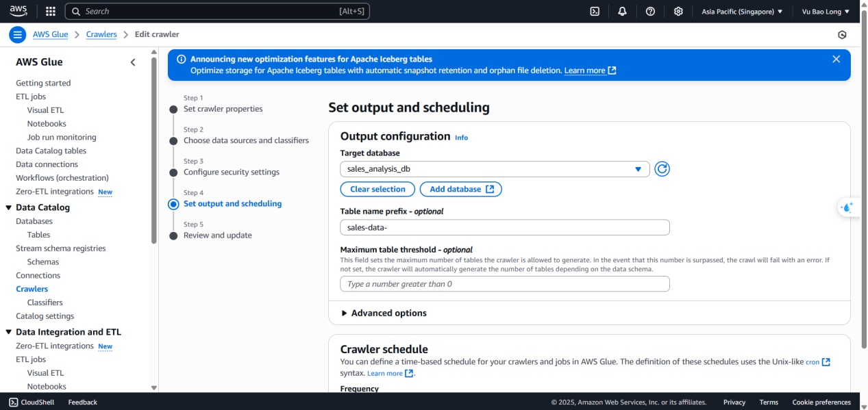Click the Crawlers breadcrumb link
This screenshot has width=868, height=410.
click(101, 34)
